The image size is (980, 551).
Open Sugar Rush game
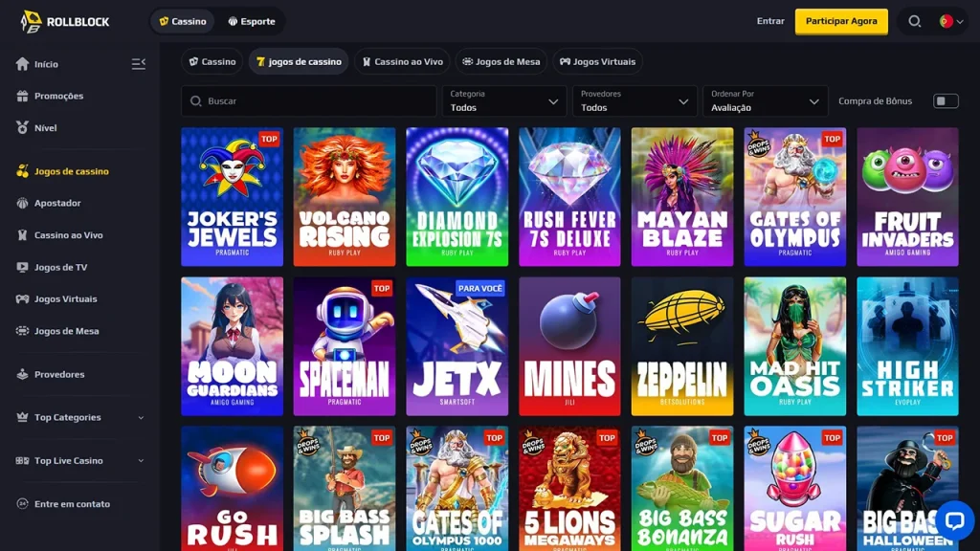pos(795,489)
